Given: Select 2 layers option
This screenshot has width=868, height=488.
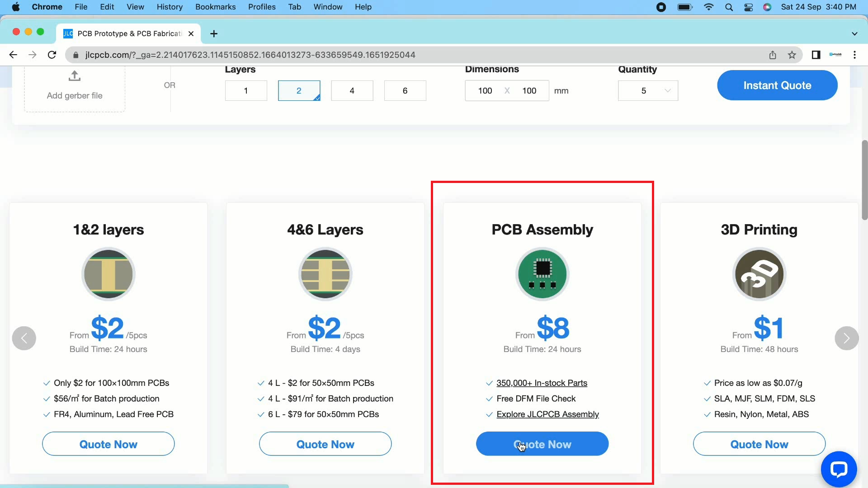Looking at the screenshot, I should (x=299, y=90).
